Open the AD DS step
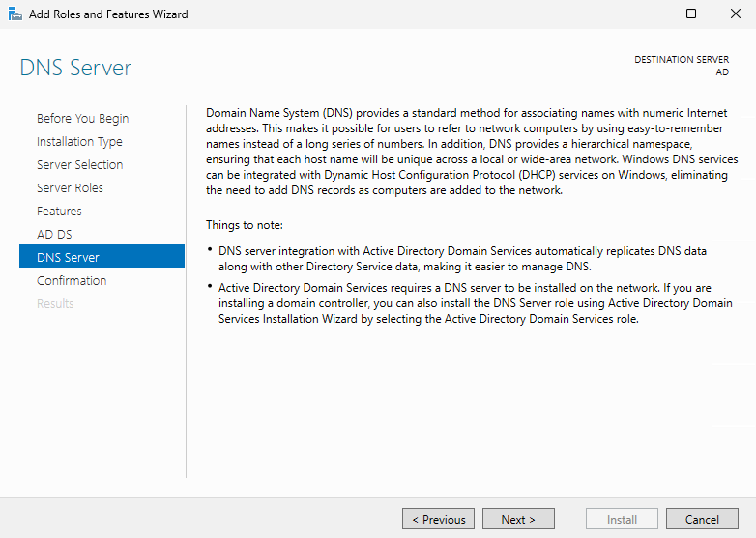Image resolution: width=756 pixels, height=538 pixels. pos(54,235)
